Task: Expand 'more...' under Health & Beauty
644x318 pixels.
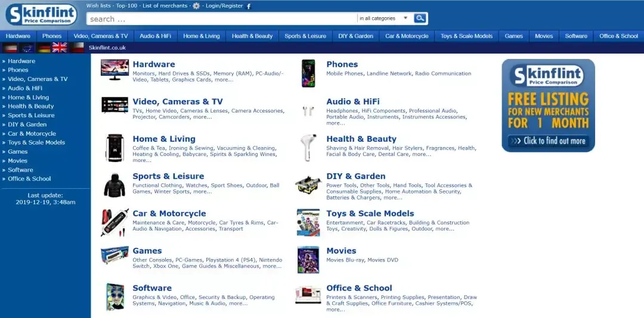Action: (422, 154)
